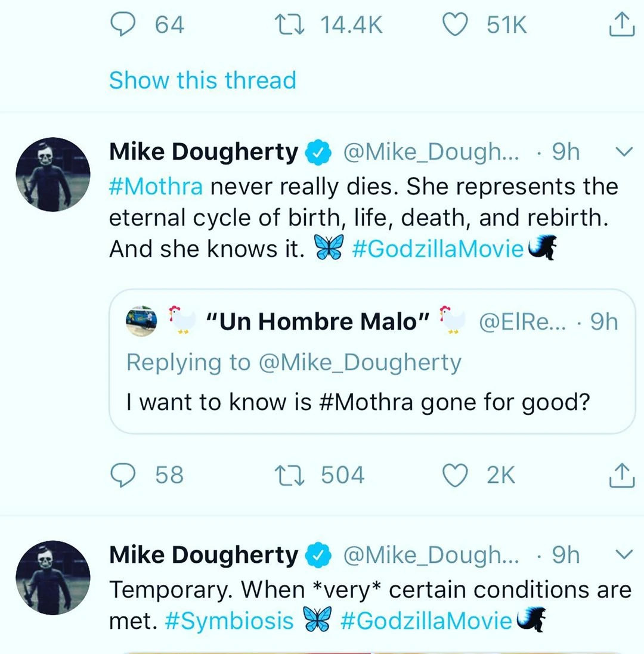This screenshot has height=654, width=644.
Task: Open the #Symbiosis hashtag
Action: pos(229,621)
